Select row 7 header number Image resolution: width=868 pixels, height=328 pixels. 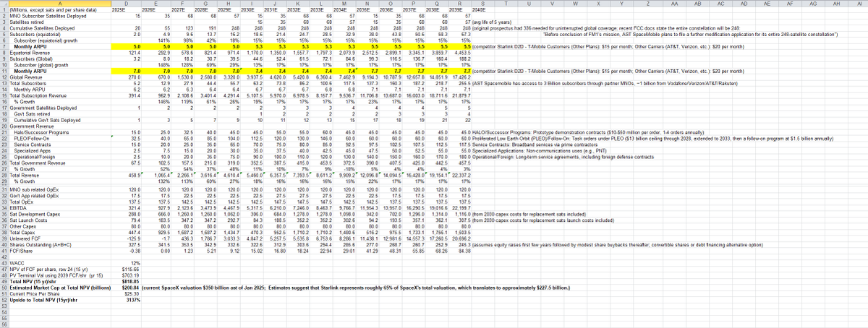[4, 47]
